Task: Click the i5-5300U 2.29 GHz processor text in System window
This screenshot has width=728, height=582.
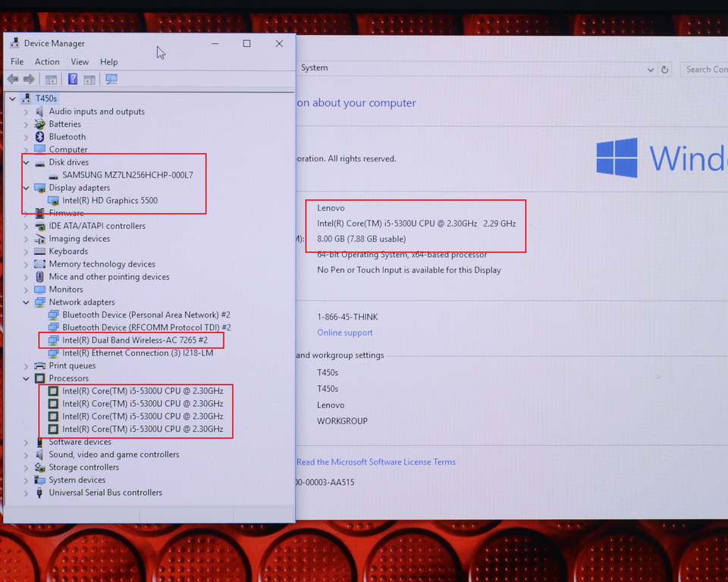Action: click(416, 224)
